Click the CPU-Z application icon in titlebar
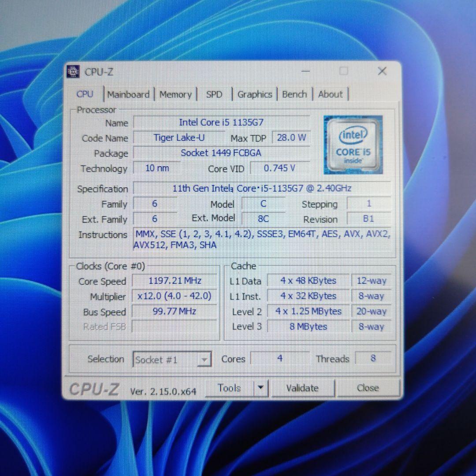The height and width of the screenshot is (476, 476). pos(73,71)
